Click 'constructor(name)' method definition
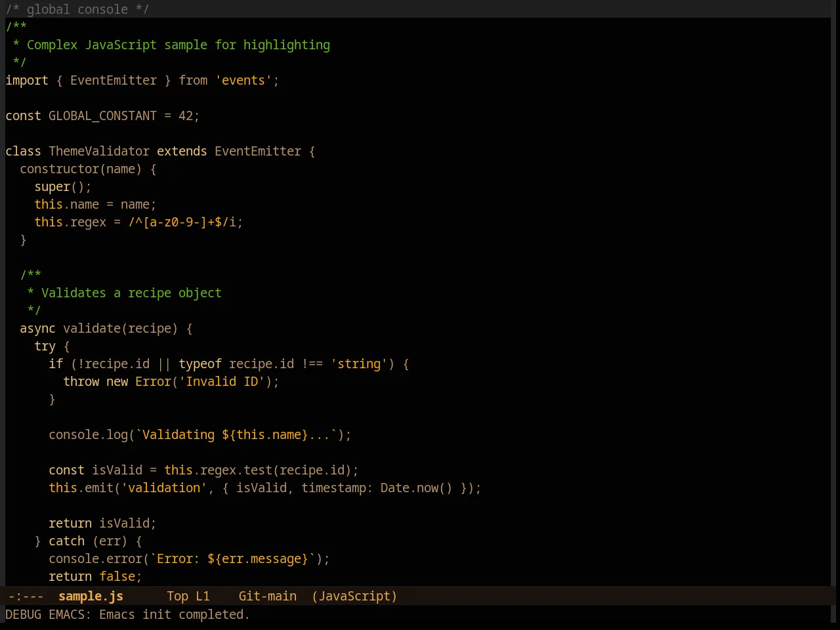Viewport: 840px width, 630px height. (x=81, y=169)
